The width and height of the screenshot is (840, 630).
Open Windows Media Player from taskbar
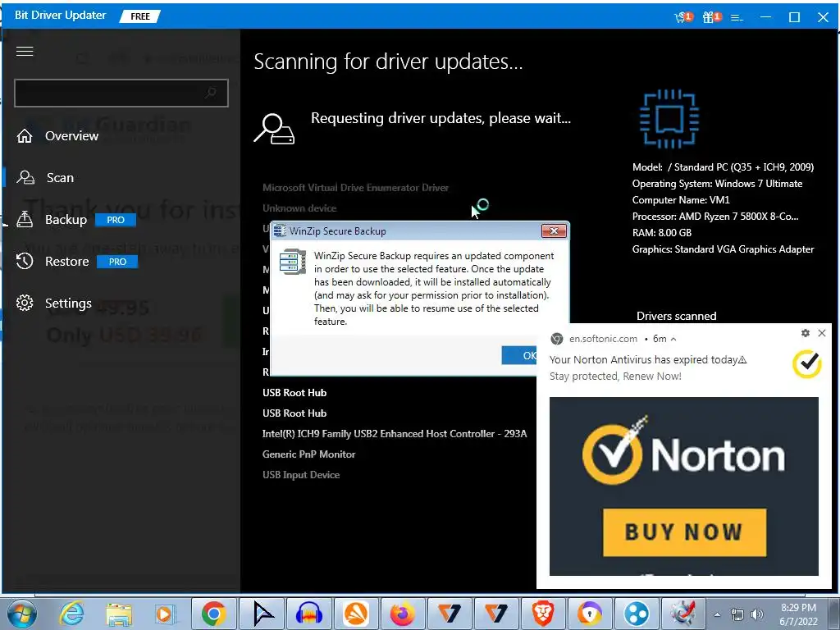(x=164, y=614)
